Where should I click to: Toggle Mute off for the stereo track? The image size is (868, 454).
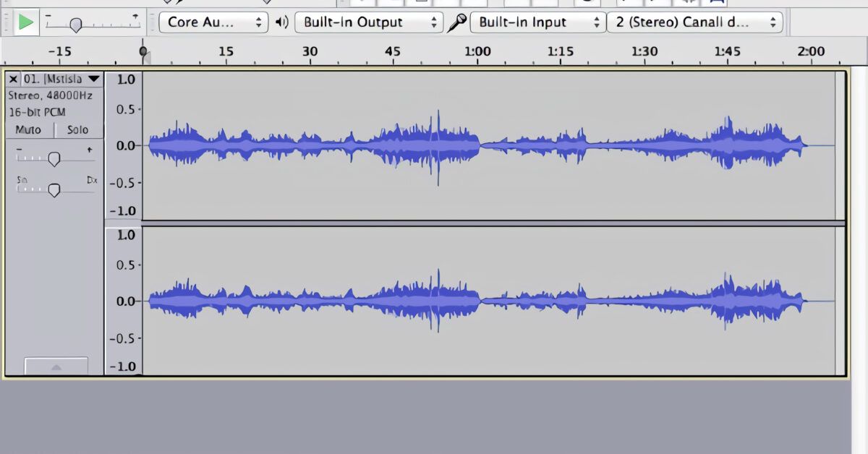pos(30,130)
